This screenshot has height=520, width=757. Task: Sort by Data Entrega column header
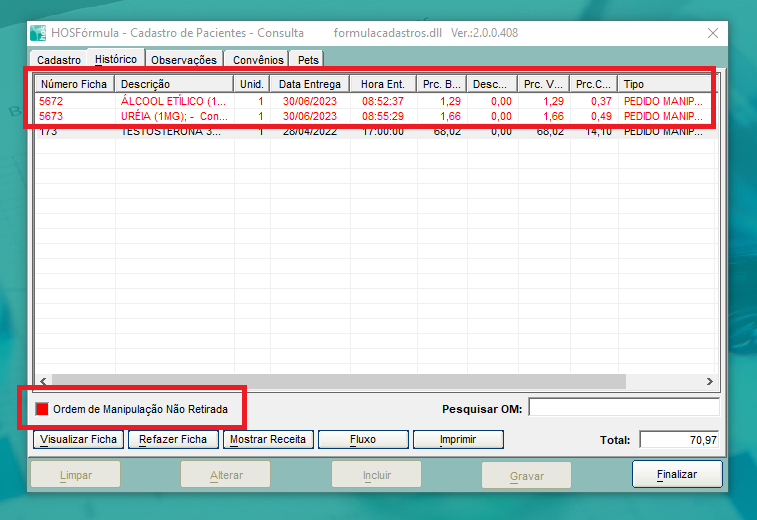309,84
